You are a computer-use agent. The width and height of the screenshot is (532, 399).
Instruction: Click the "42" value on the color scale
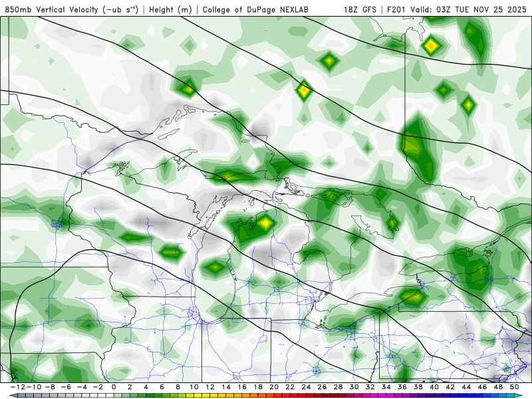(x=450, y=387)
